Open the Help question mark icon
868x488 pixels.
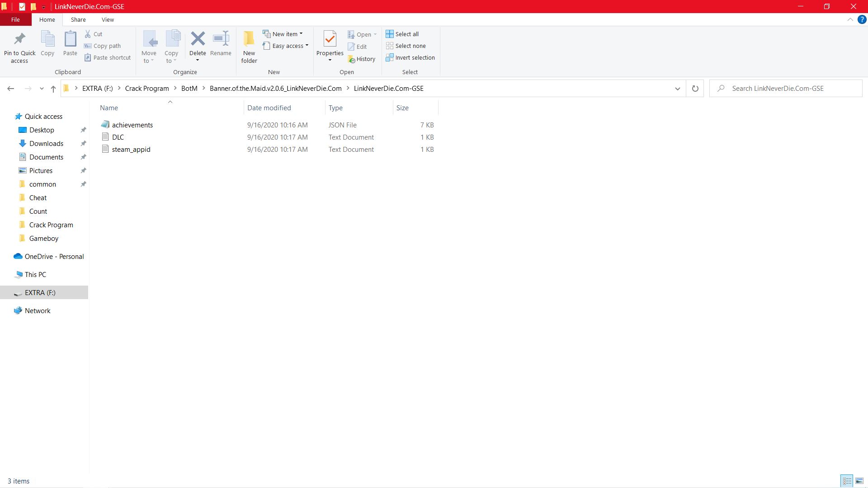pyautogui.click(x=862, y=20)
